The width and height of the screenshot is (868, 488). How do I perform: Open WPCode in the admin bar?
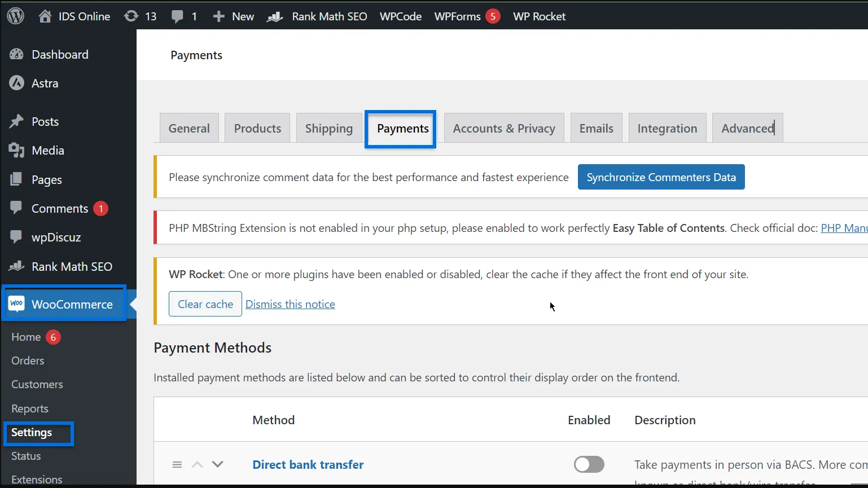[401, 16]
